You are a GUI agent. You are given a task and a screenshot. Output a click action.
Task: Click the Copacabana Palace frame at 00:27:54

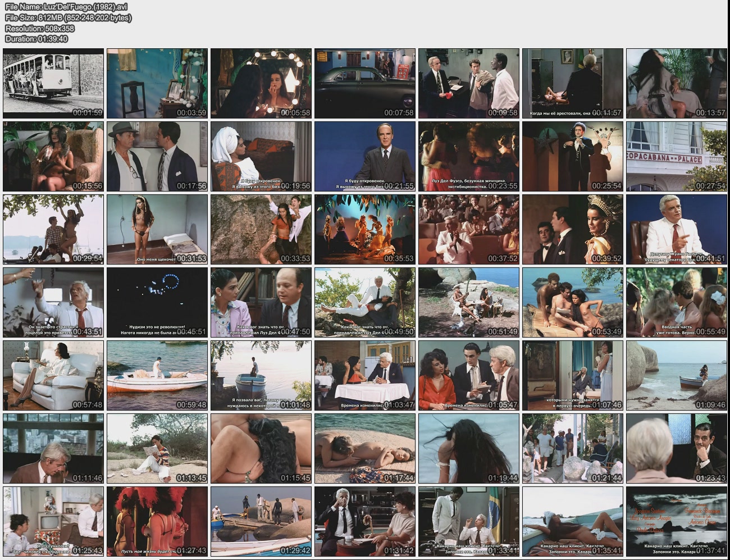tap(677, 156)
